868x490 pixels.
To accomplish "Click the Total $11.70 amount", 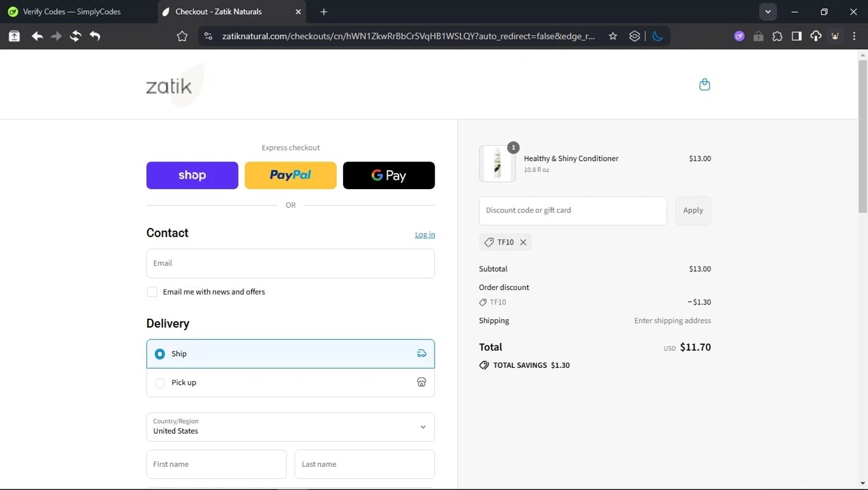I will 695,347.
